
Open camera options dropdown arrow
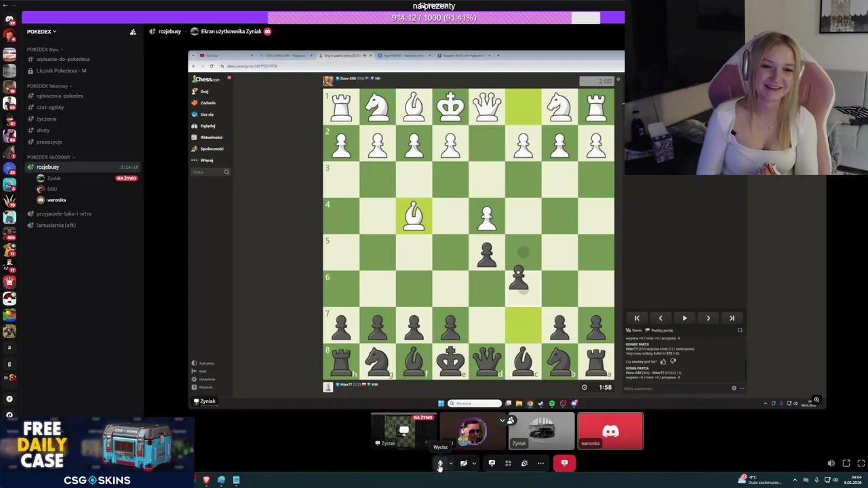pos(474,464)
